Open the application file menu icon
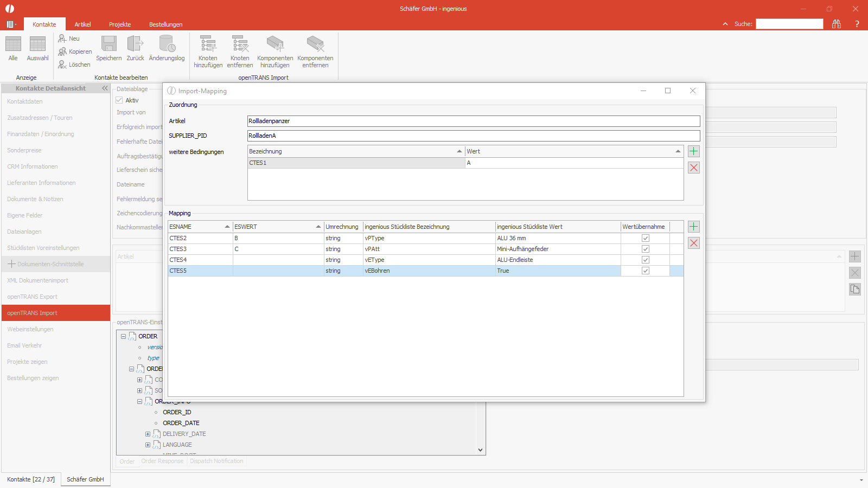The width and height of the screenshot is (868, 488). 11,24
